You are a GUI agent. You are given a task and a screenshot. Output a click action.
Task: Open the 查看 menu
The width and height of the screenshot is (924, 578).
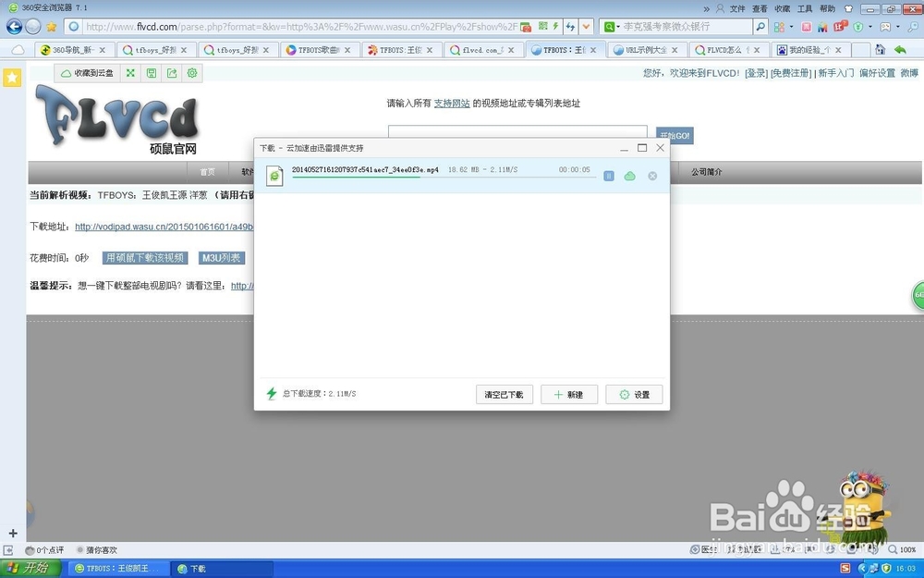pyautogui.click(x=760, y=8)
